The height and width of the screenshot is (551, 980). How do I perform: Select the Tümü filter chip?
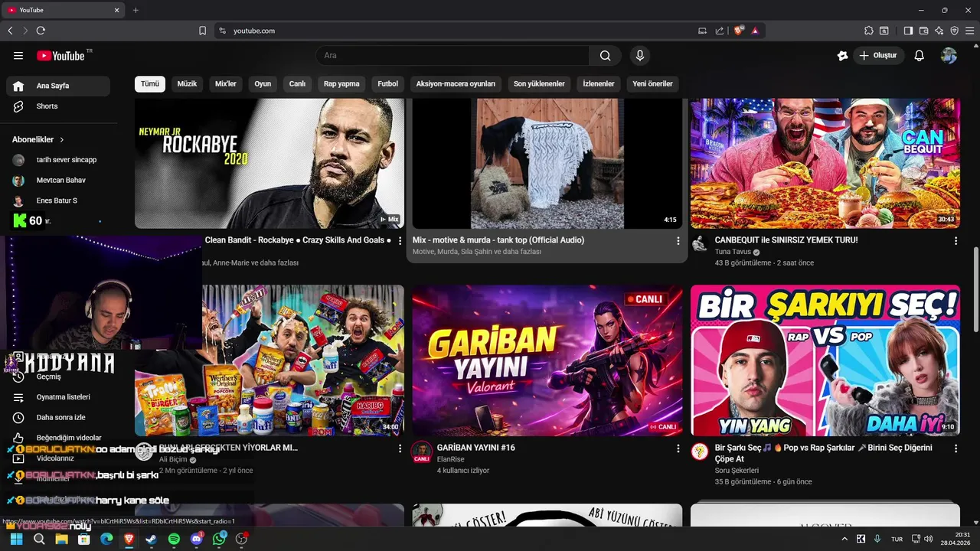click(x=150, y=83)
